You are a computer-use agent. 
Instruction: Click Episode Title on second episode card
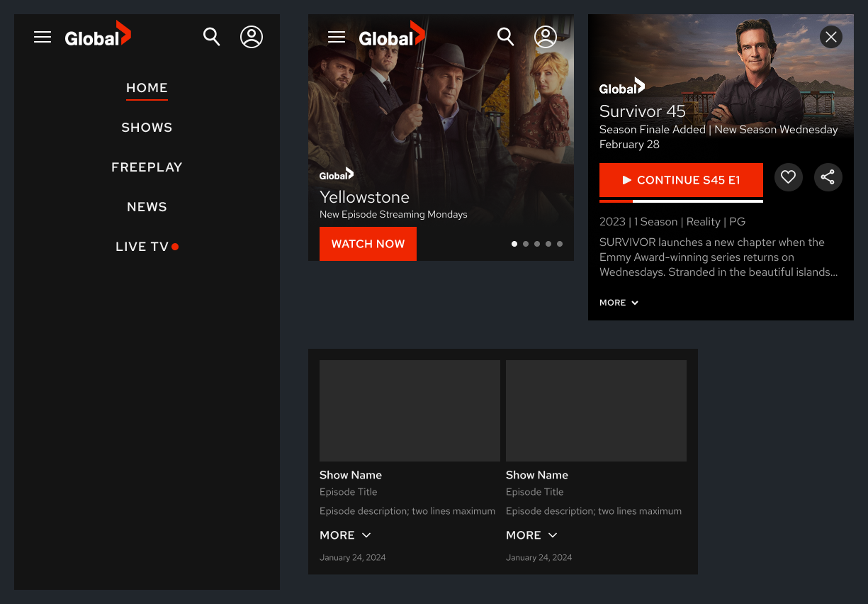(x=535, y=492)
